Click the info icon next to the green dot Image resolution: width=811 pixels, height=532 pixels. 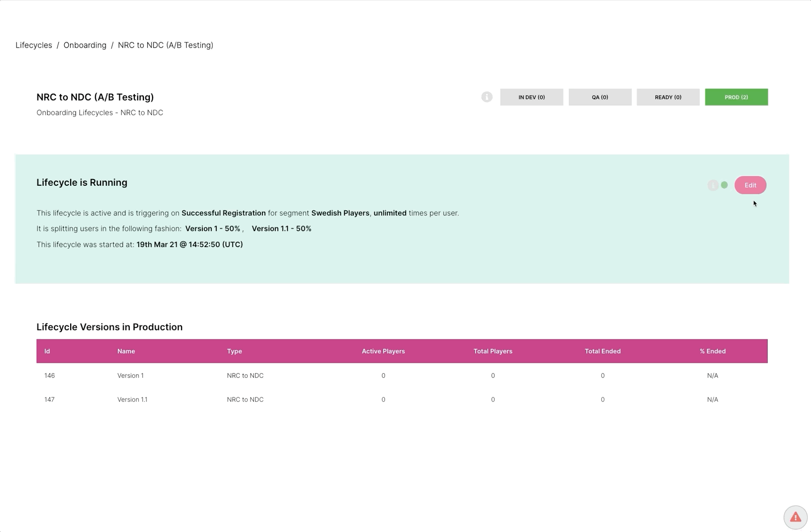(x=713, y=185)
